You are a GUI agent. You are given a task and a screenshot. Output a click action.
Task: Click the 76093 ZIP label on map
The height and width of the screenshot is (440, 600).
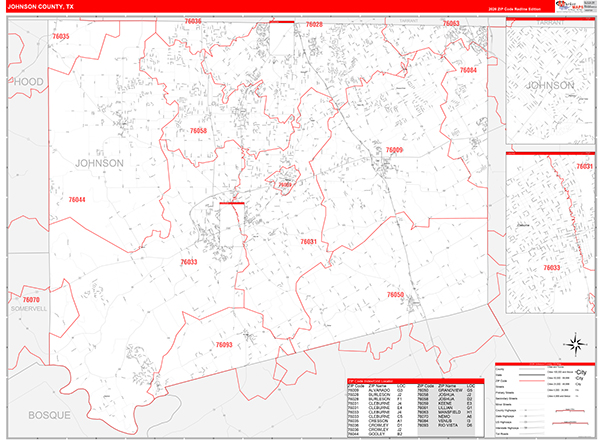click(x=224, y=345)
